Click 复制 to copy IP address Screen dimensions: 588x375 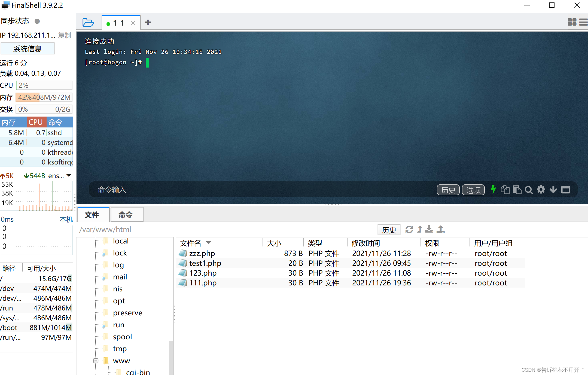65,35
